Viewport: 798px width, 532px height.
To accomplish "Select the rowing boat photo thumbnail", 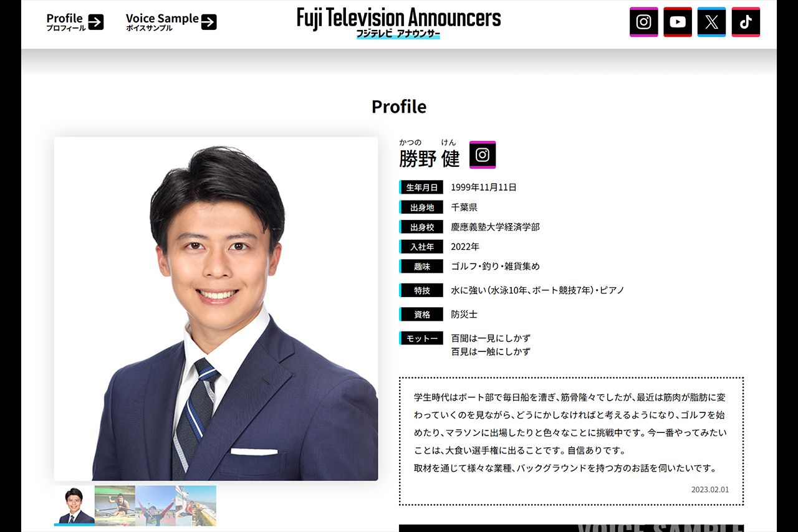I will 115,505.
